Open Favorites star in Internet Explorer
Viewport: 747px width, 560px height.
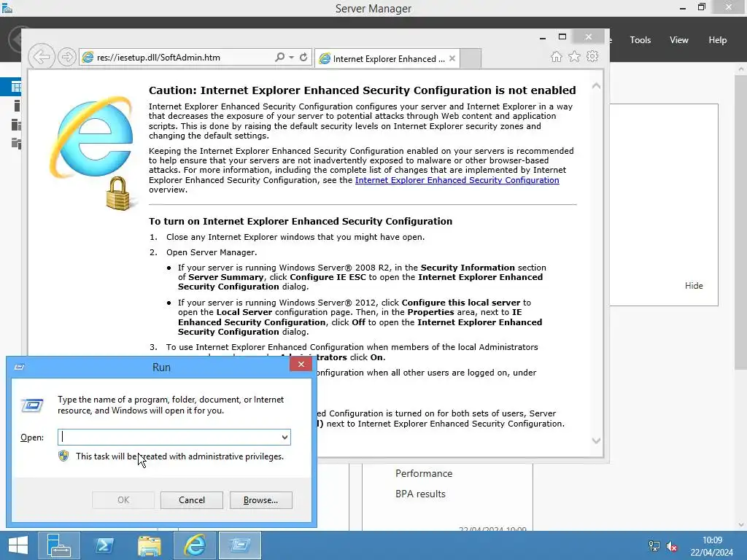(x=575, y=57)
